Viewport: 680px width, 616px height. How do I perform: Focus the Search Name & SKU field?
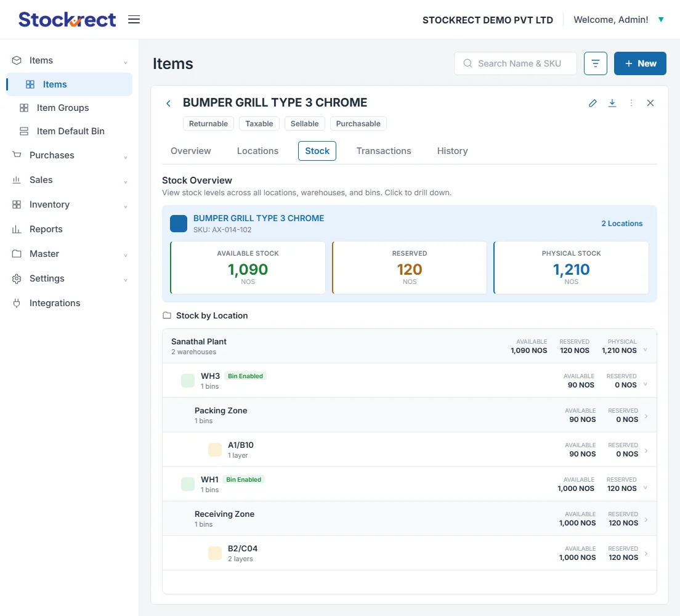(x=516, y=63)
